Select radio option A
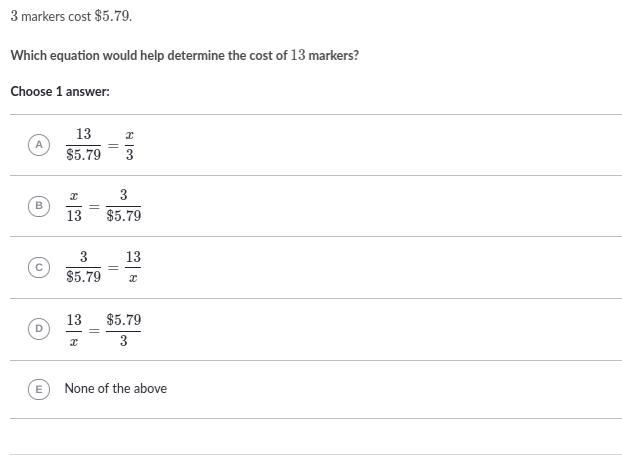622x462 pixels. coord(39,145)
